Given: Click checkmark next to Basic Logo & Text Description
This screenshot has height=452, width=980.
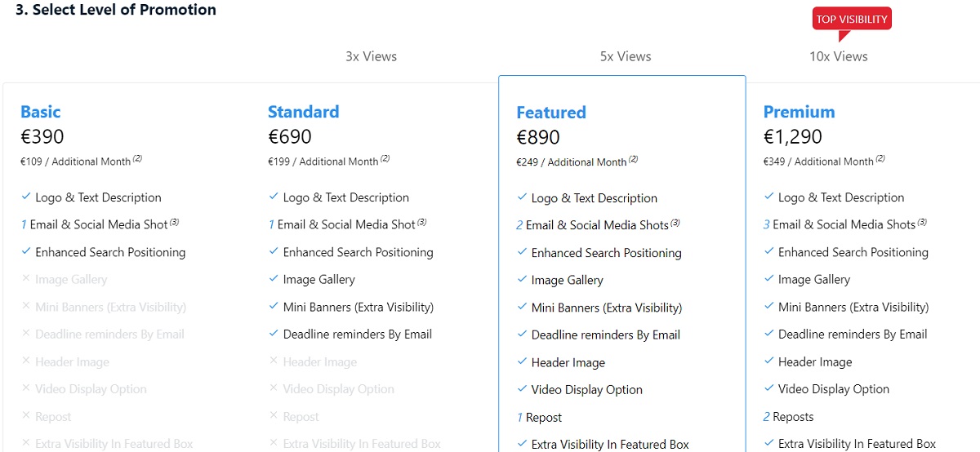Looking at the screenshot, I should click(x=25, y=197).
